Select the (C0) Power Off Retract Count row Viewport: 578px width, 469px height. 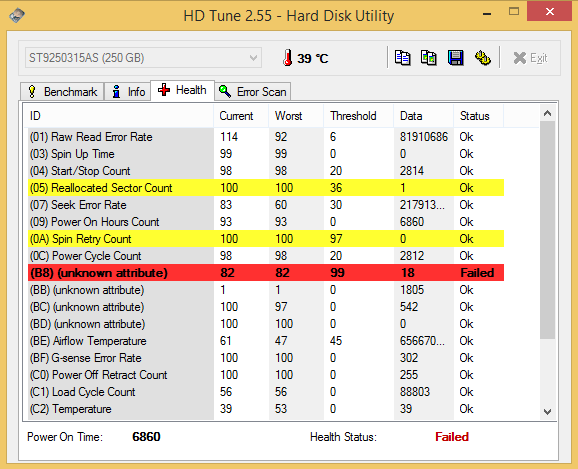click(266, 375)
